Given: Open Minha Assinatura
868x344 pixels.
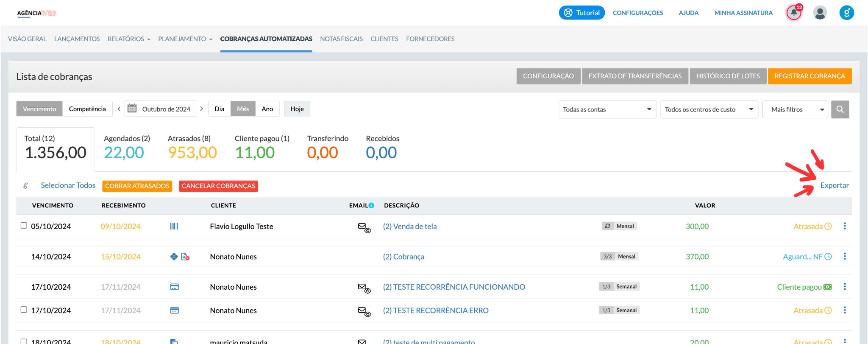Looking at the screenshot, I should click(743, 13).
